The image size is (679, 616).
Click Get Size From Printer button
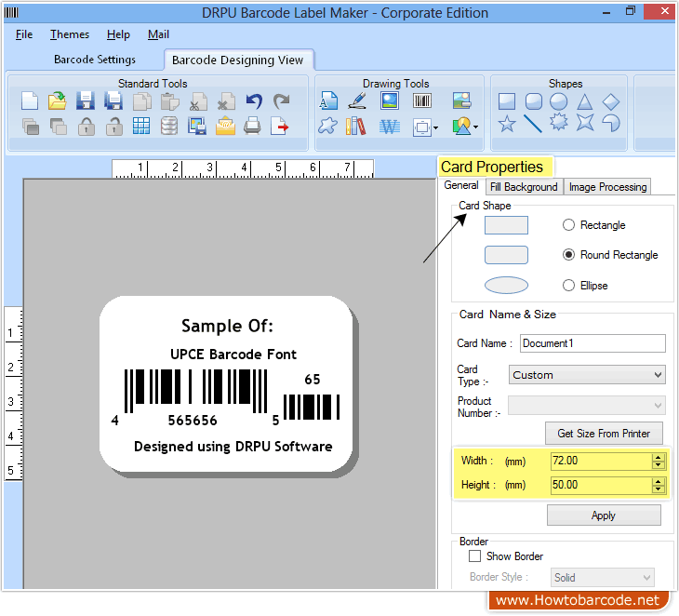click(x=604, y=434)
